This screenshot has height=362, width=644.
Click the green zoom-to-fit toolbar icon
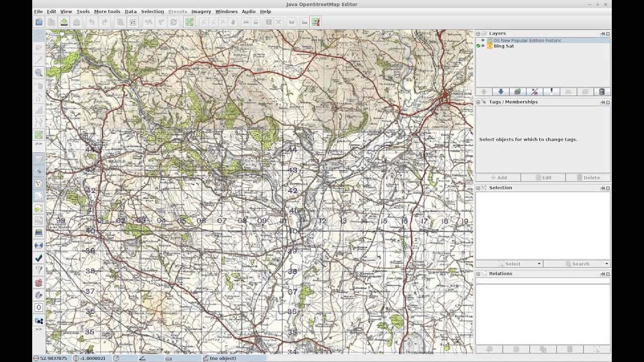coord(189,22)
